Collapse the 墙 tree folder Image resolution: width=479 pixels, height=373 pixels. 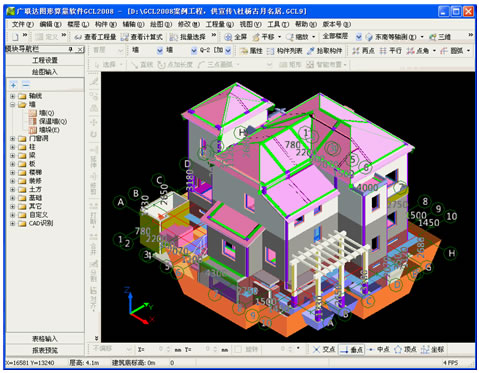pyautogui.click(x=12, y=105)
